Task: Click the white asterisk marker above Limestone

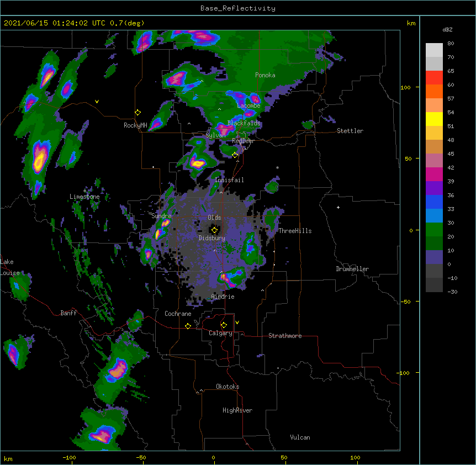Action: [x=84, y=191]
